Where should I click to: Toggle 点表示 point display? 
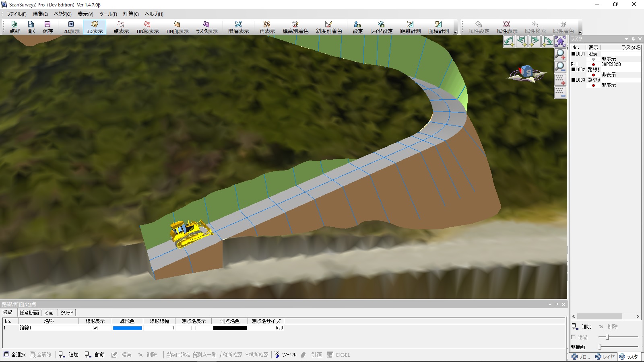[121, 27]
